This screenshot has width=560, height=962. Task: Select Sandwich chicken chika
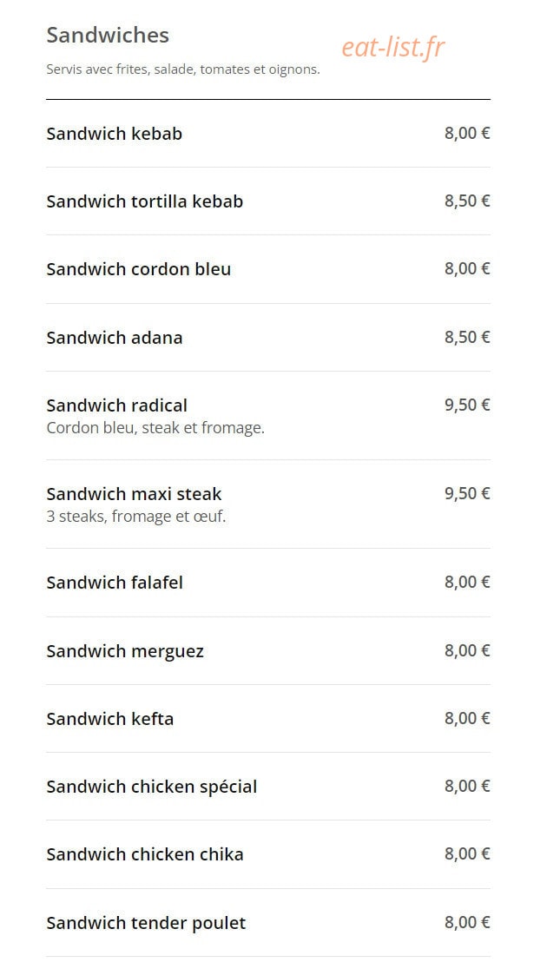tap(145, 854)
